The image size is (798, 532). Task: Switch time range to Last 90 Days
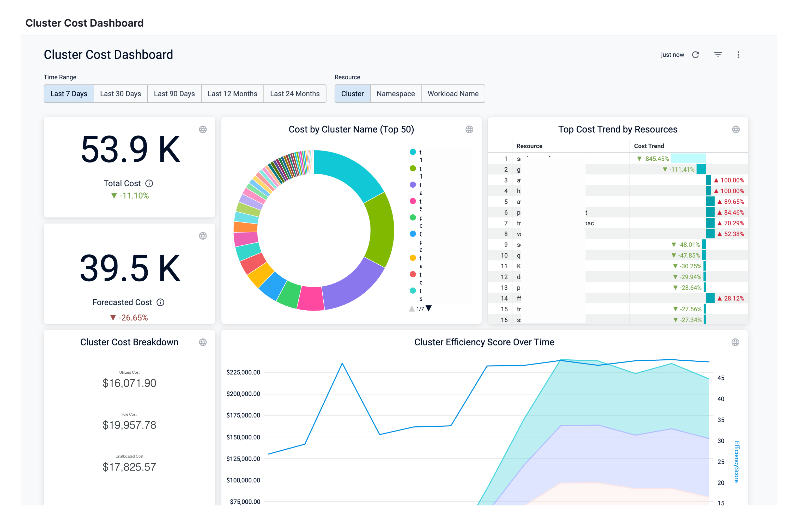click(x=174, y=94)
